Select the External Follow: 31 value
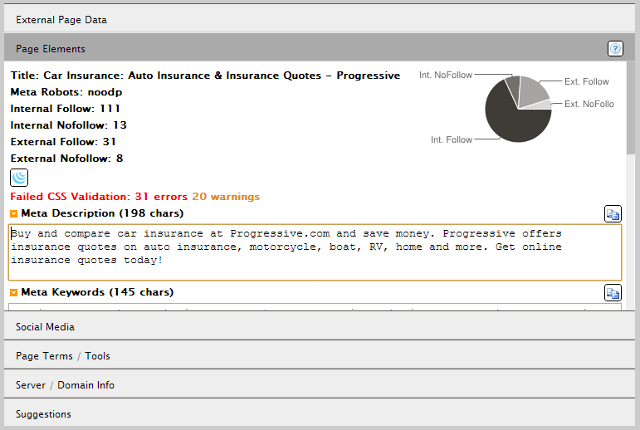This screenshot has width=640, height=430. coord(63,142)
